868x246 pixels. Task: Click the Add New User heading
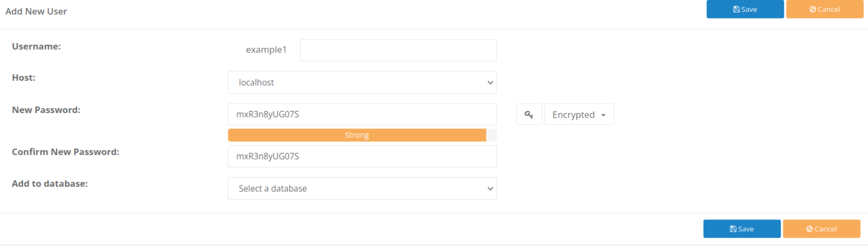36,11
